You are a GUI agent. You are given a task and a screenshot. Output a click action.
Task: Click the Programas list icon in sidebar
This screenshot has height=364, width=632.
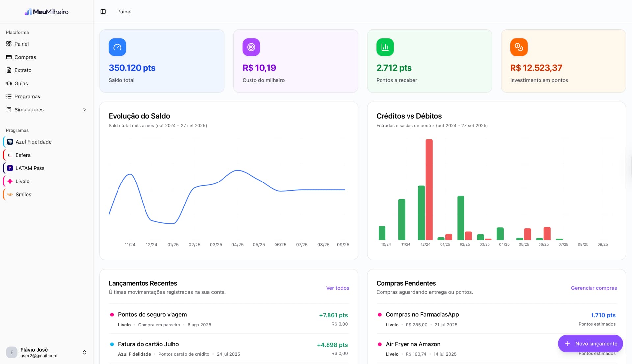(9, 96)
